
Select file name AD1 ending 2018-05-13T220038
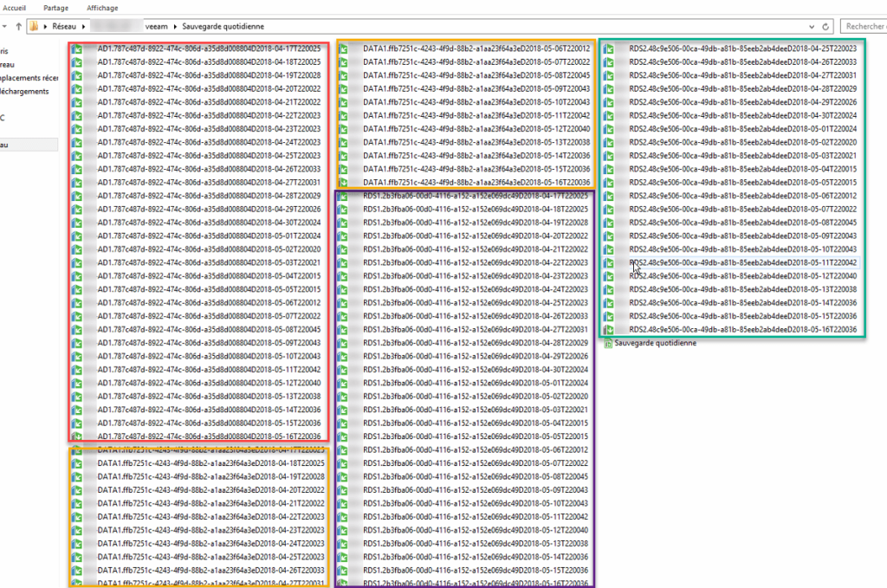(x=209, y=397)
